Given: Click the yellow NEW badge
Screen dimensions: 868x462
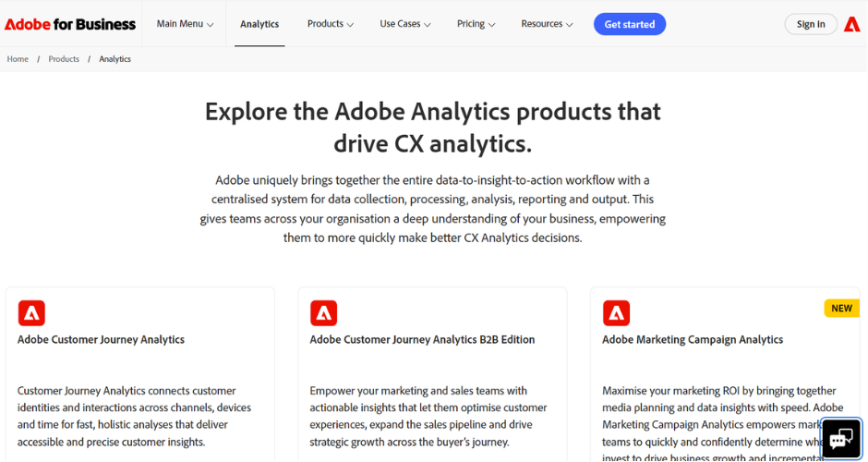Looking at the screenshot, I should point(841,308).
